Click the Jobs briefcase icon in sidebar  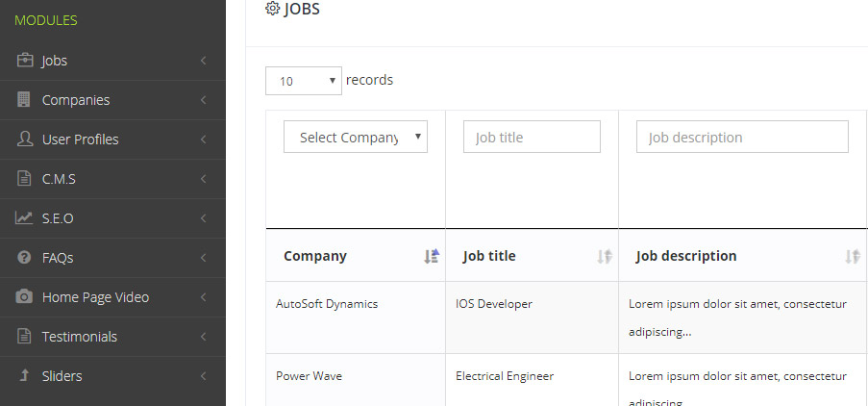point(25,61)
